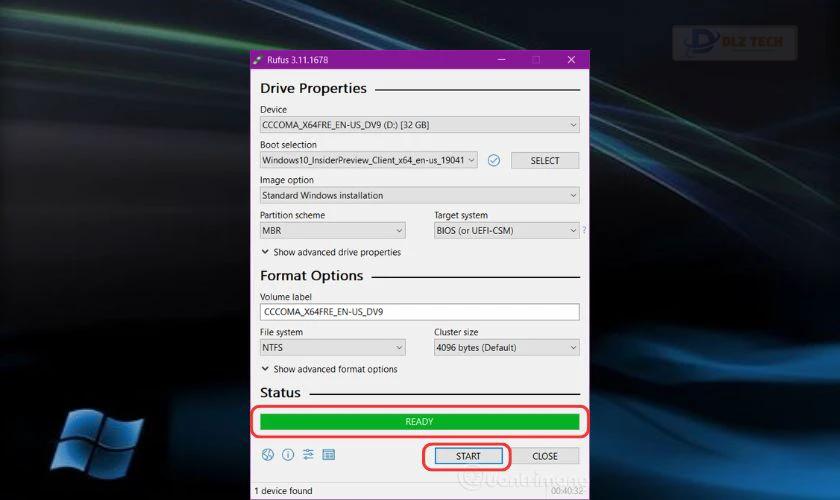Open the Partition scheme MBR dropdown
This screenshot has height=500, width=840.
click(x=333, y=230)
